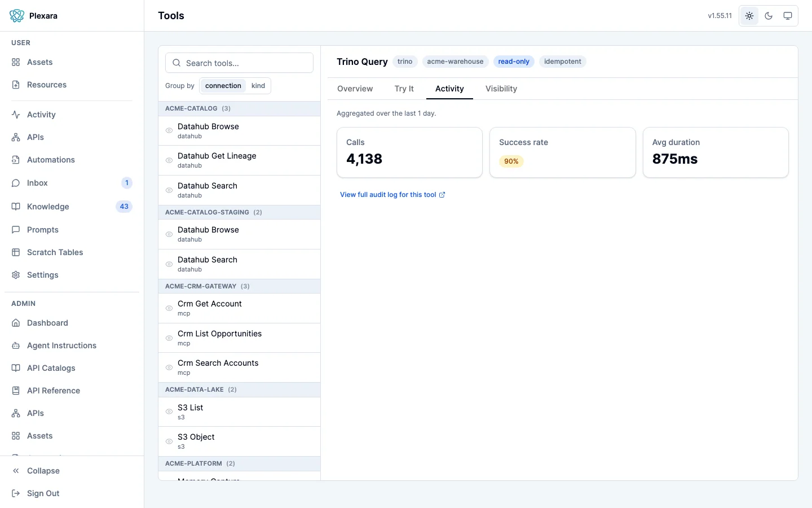Open Knowledge page
This screenshot has height=508, width=812.
click(72, 207)
